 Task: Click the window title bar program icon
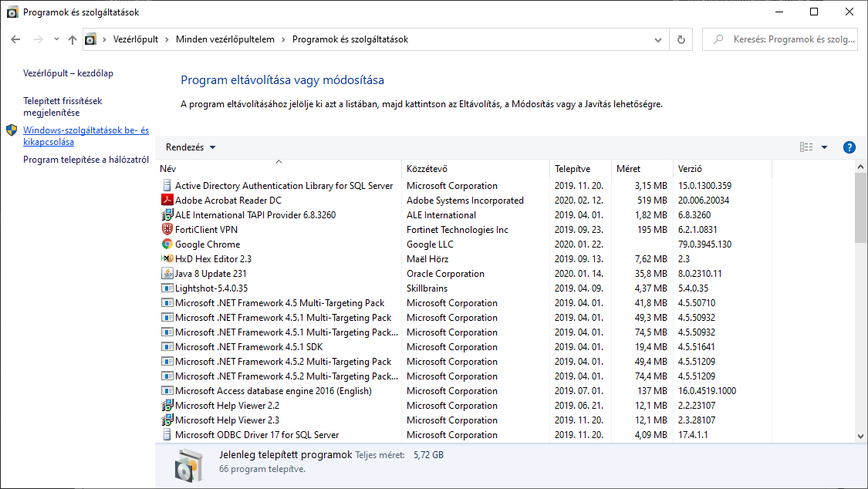pyautogui.click(x=12, y=12)
